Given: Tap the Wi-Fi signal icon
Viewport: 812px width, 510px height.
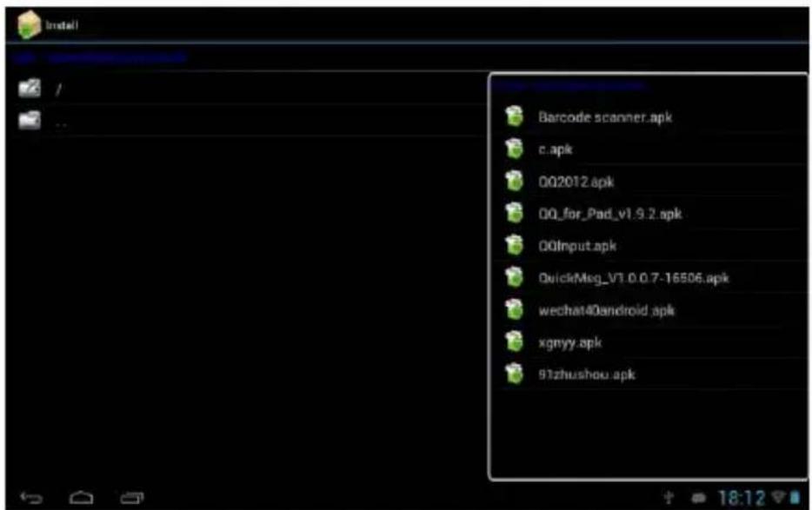Looking at the screenshot, I should click(x=778, y=497).
